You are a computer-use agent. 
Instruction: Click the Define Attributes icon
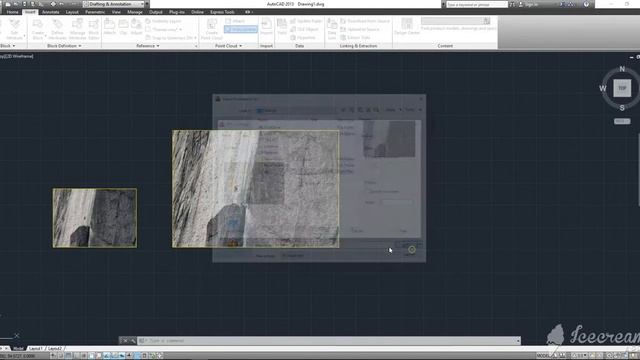point(57,29)
